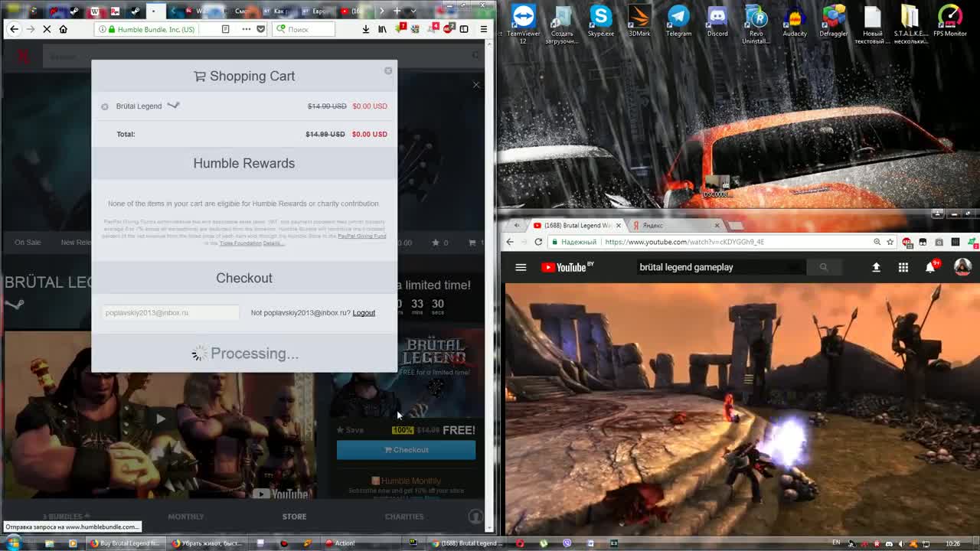
Task: Open the Discord desktop shortcut
Action: pos(717,21)
